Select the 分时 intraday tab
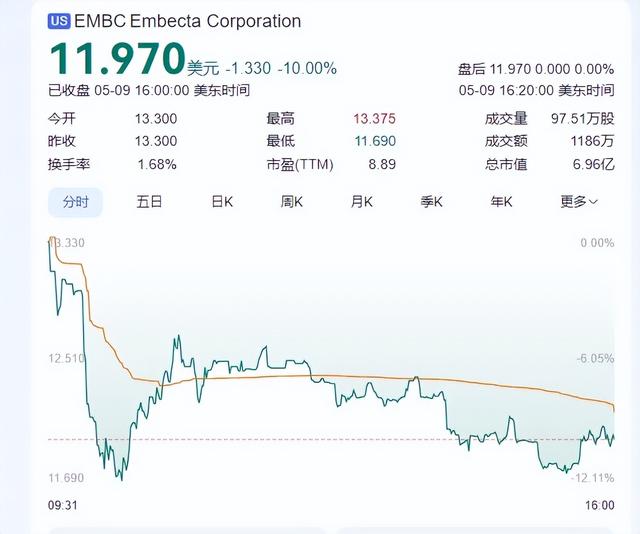Image resolution: width=640 pixels, height=534 pixels. click(x=76, y=202)
